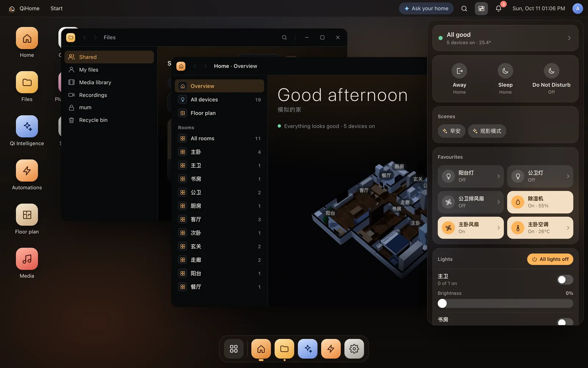Screen dimensions: 588x368
Task: Activate the 早安 scene
Action: [452, 131]
